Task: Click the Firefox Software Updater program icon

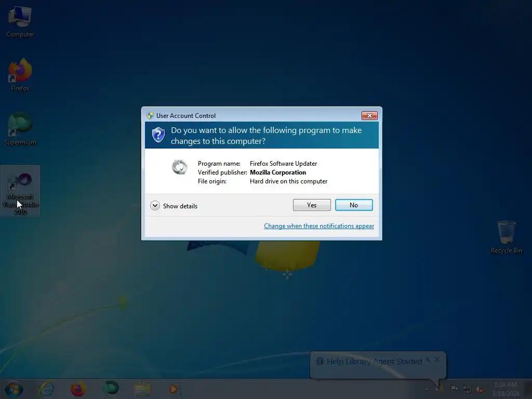Action: pos(180,167)
